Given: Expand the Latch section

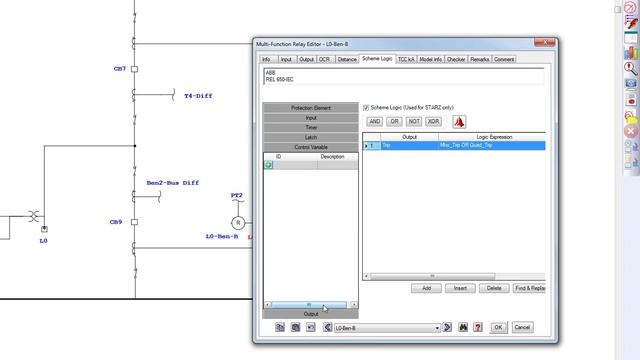Looking at the screenshot, I should pyautogui.click(x=311, y=137).
